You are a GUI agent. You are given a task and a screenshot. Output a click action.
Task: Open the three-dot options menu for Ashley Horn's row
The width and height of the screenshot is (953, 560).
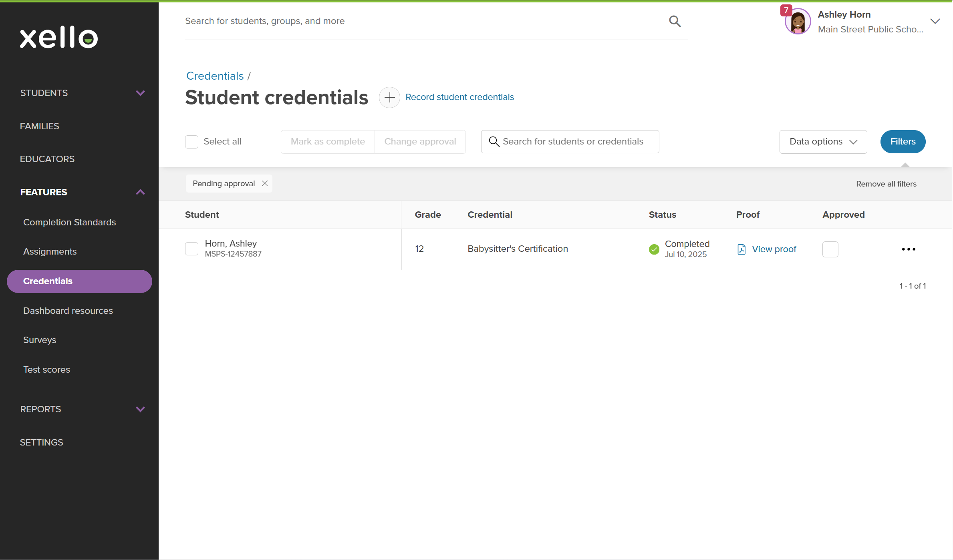[908, 249]
